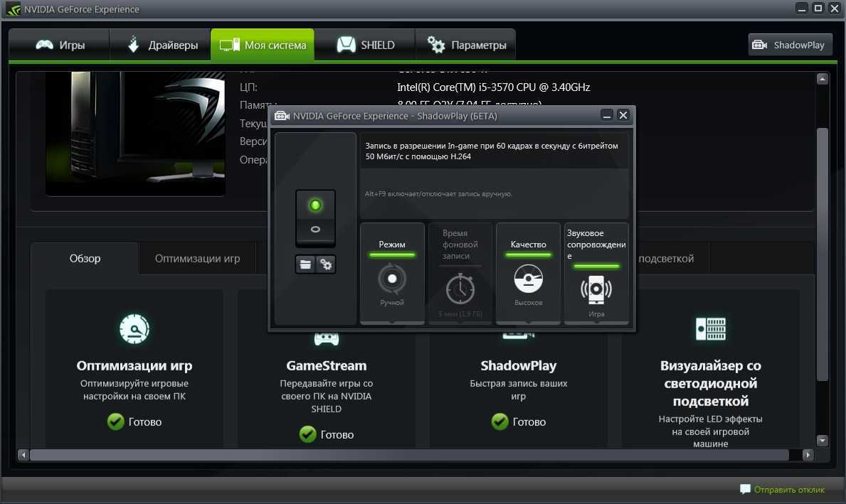
Task: Click the quality disc icon
Action: tap(528, 279)
